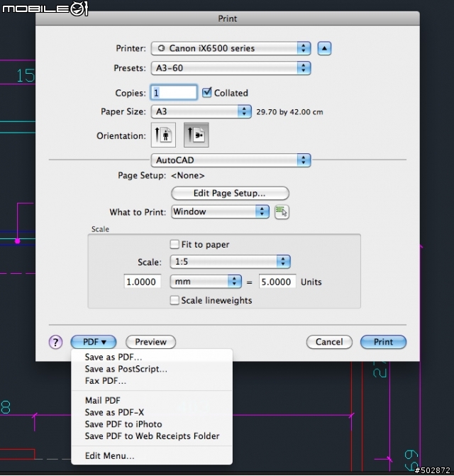This screenshot has width=454, height=476.
Task: Open help with the question mark button
Action: (x=55, y=342)
